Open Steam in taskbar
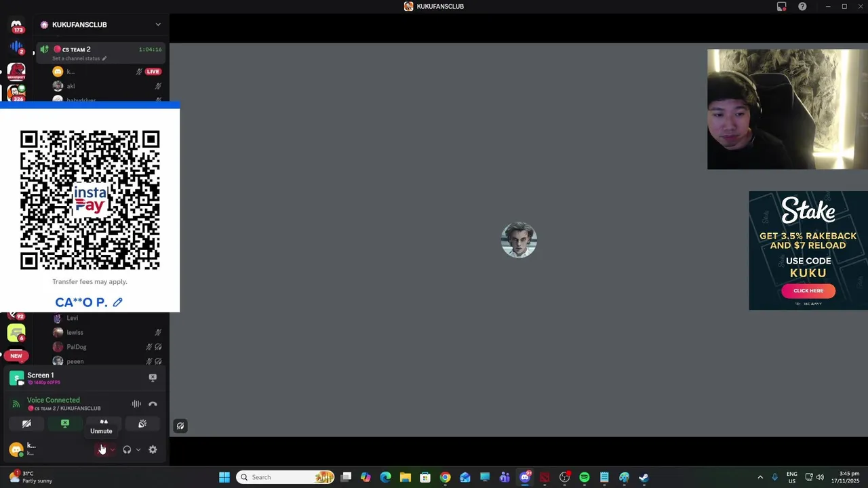This screenshot has width=868, height=488. pos(644,477)
